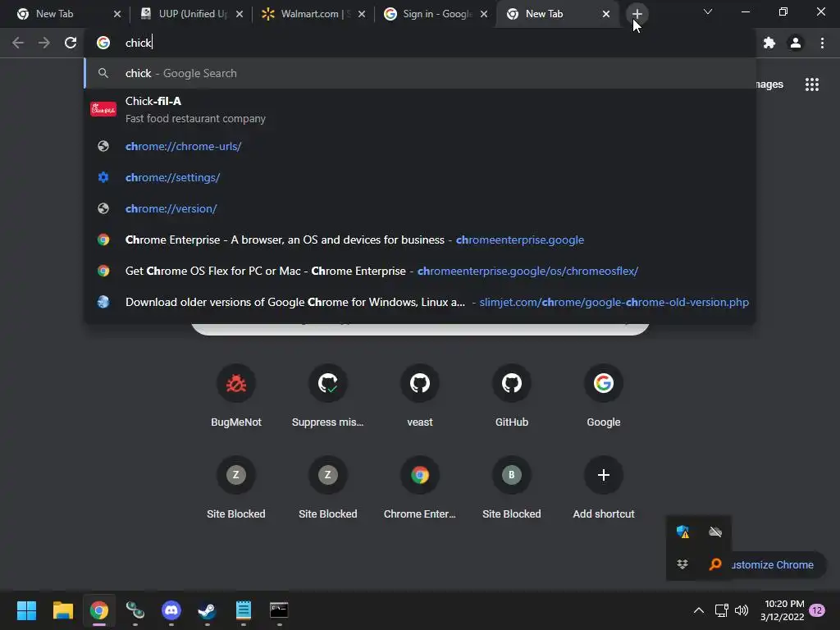Open the terminal window from taskbar
Screen dimensions: 840x630
tap(279, 610)
